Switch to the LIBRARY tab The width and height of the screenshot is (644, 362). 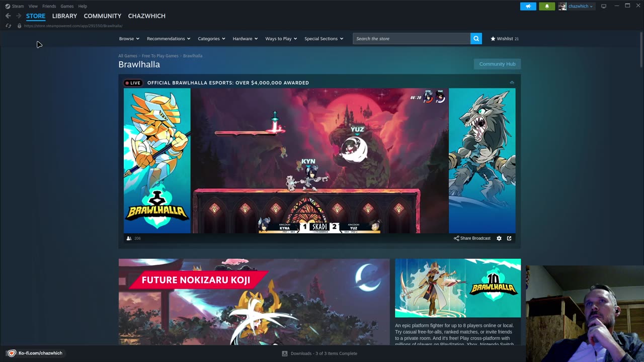click(x=64, y=16)
